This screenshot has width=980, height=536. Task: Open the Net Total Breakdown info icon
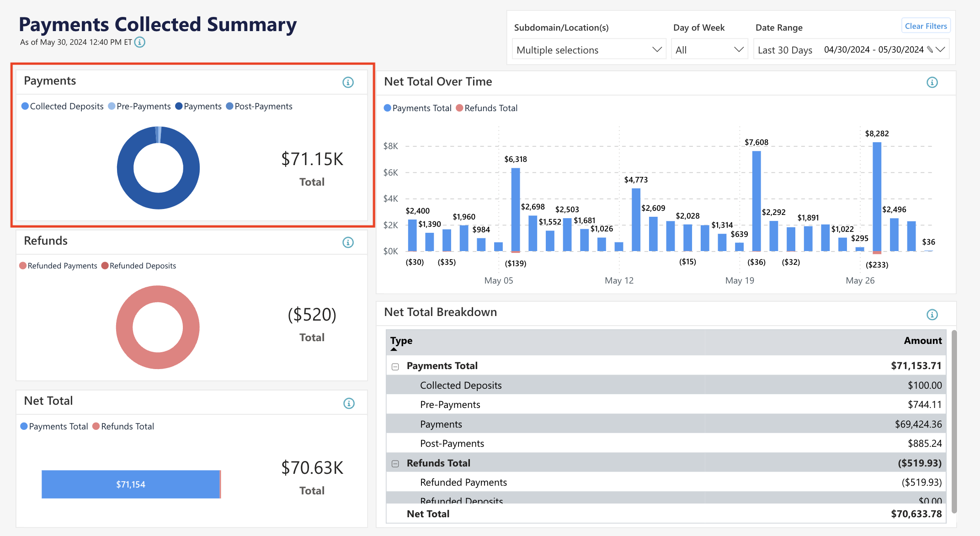pyautogui.click(x=932, y=314)
